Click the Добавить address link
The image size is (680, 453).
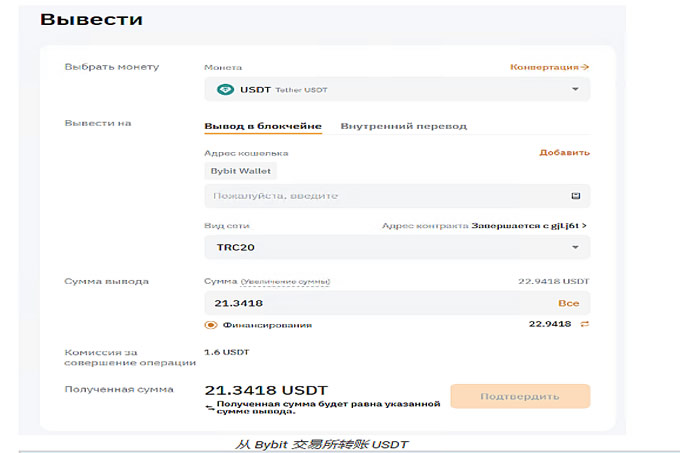[x=564, y=153]
